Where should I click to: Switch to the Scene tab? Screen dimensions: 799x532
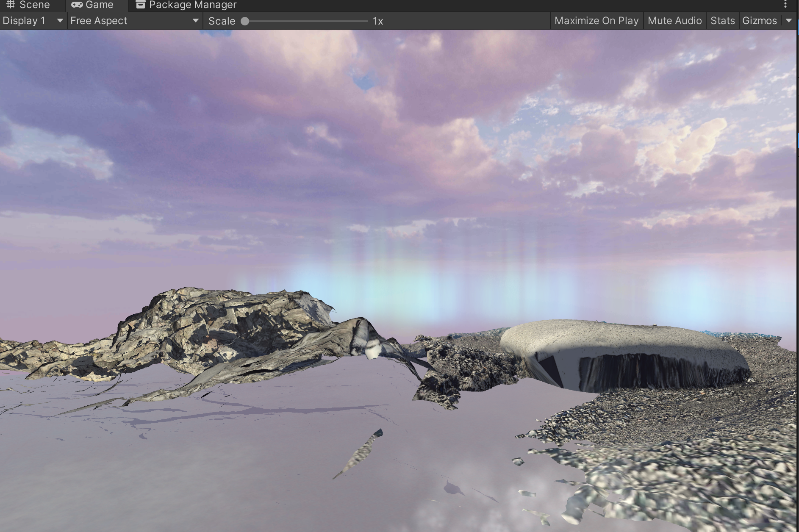point(28,5)
